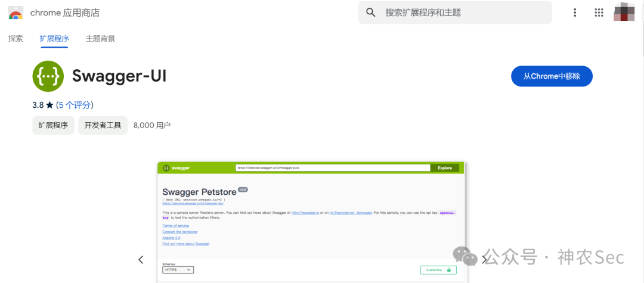Image resolution: width=644 pixels, height=283 pixels.
Task: Show next screenshot with right arrow
Action: [x=484, y=259]
